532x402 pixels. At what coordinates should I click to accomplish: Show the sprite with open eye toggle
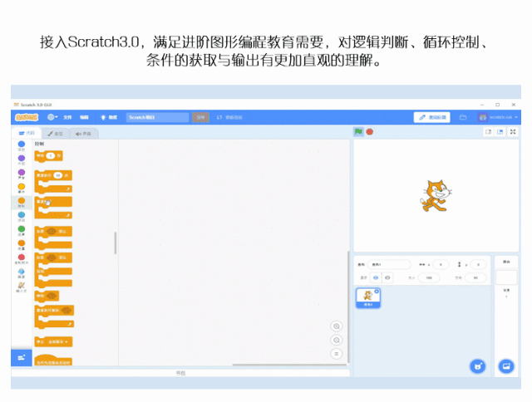pos(376,278)
